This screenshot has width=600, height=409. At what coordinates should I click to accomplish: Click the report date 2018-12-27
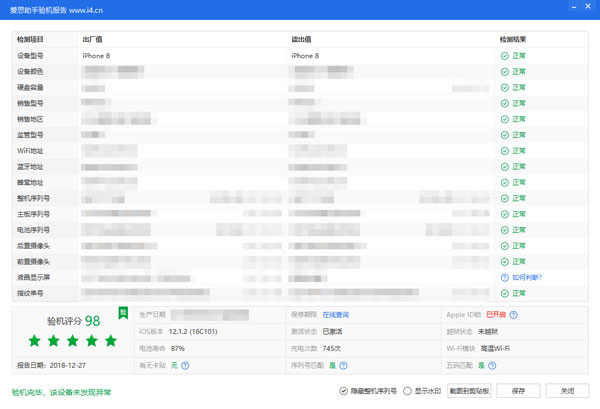coord(68,365)
